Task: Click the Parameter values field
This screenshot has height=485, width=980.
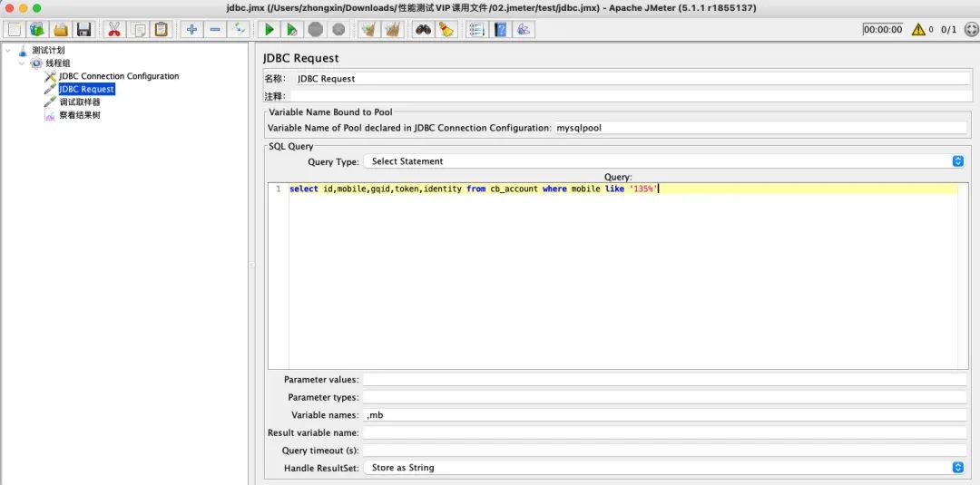Action: coord(664,380)
